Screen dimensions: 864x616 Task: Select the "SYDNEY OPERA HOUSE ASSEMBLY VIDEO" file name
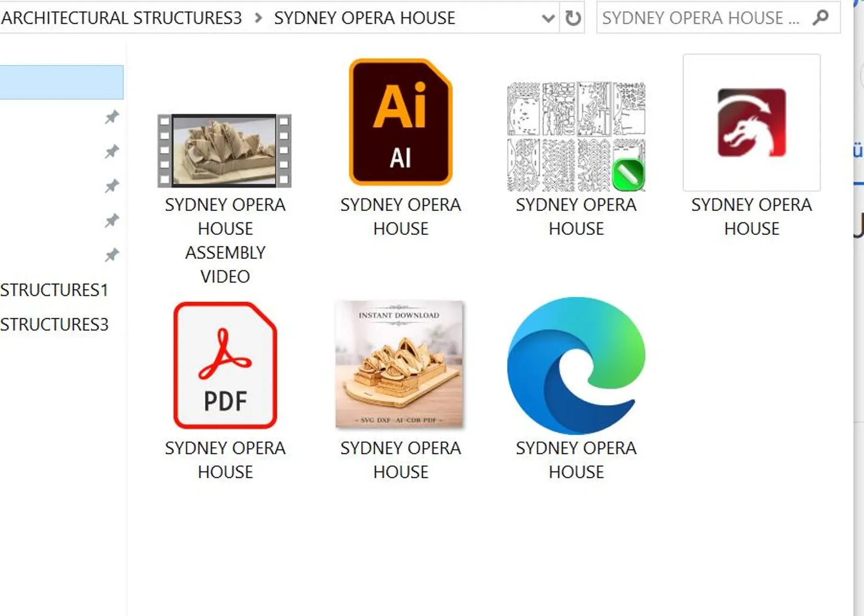click(x=225, y=241)
